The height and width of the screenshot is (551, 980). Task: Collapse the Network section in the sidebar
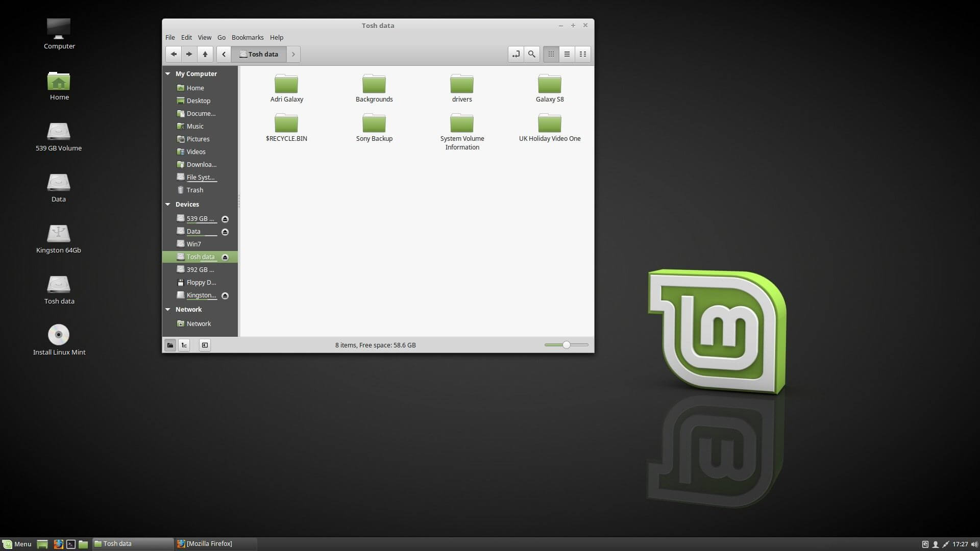pos(168,310)
